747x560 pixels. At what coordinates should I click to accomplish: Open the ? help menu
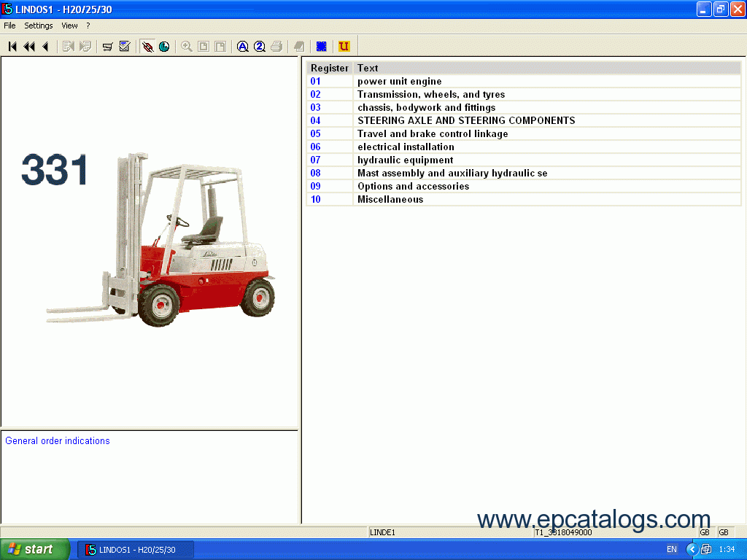[88, 26]
